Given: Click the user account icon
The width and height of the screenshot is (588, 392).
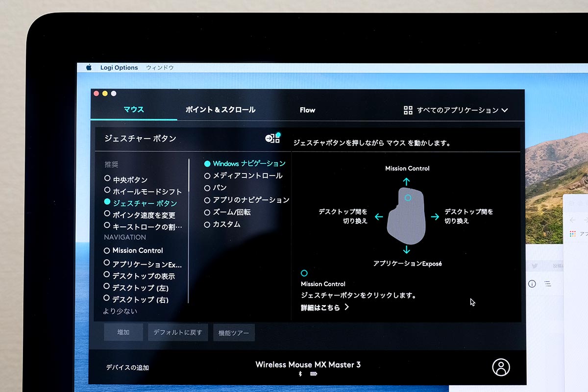Looking at the screenshot, I should click(501, 367).
